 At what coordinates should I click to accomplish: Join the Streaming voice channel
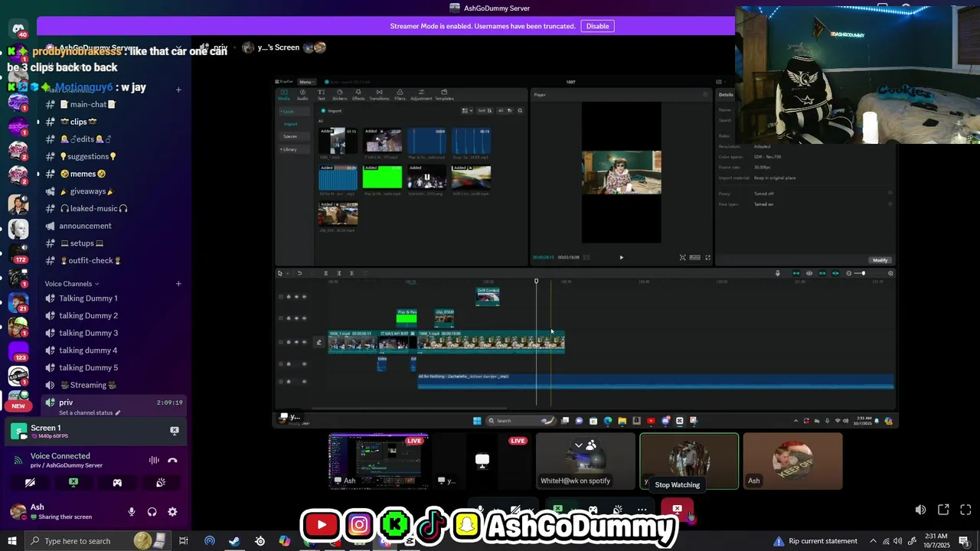pos(88,385)
